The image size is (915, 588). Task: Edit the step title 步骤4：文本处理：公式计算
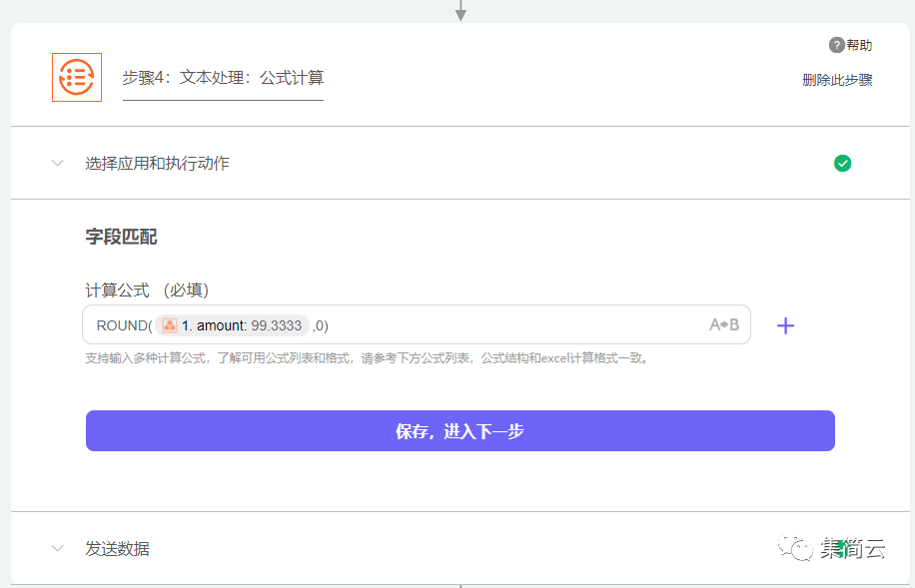(x=223, y=78)
